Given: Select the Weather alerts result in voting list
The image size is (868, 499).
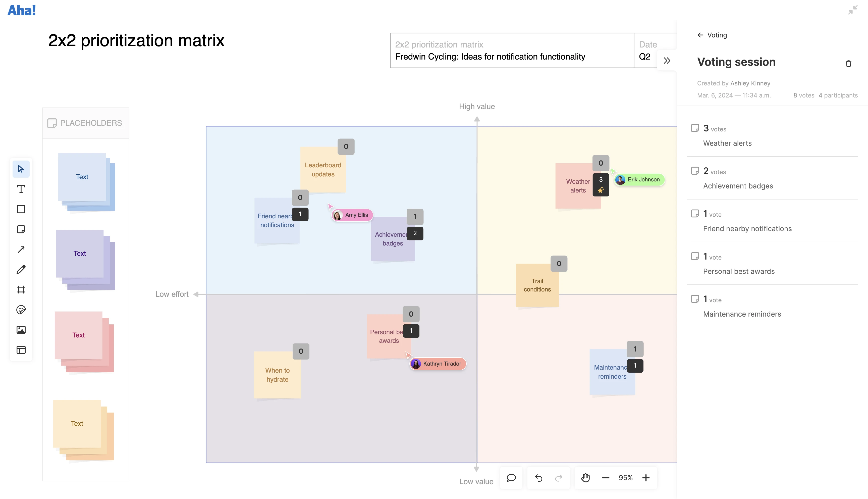Looking at the screenshot, I should tap(727, 143).
